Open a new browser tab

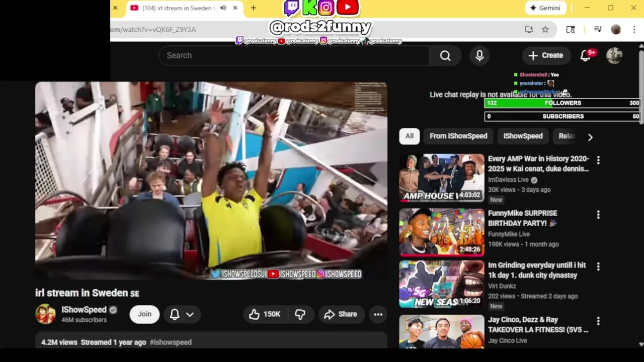pos(254,8)
